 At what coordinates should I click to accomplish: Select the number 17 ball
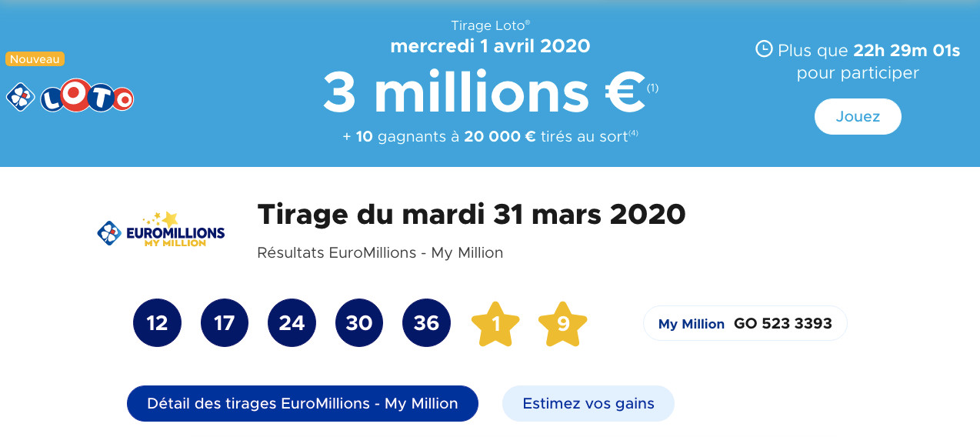point(225,323)
